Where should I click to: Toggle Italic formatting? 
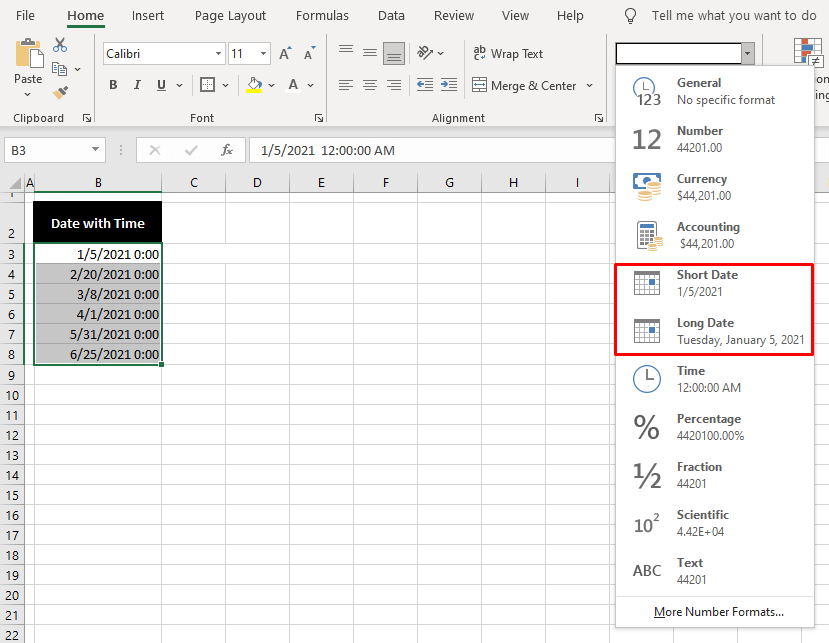click(x=136, y=85)
